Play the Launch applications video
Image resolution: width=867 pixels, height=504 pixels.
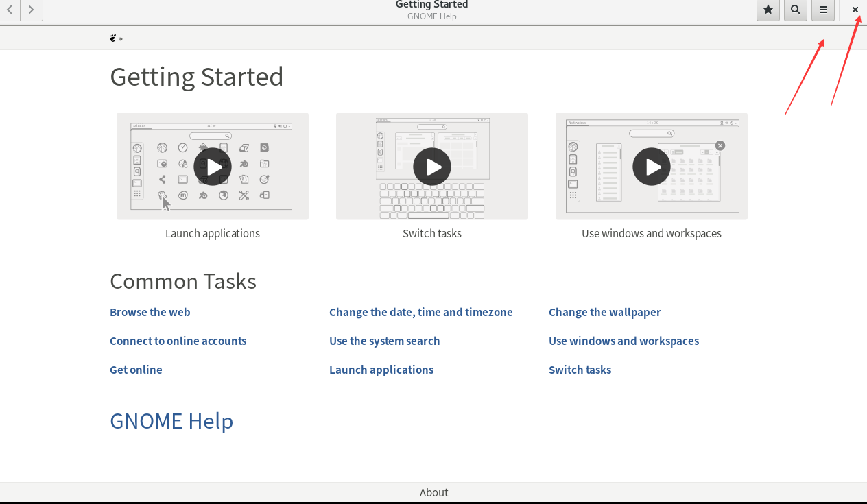(x=213, y=167)
